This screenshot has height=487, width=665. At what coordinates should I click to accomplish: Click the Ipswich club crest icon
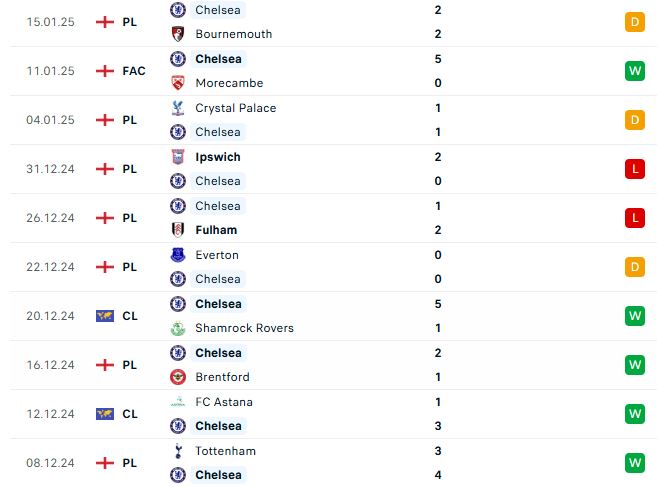point(178,157)
